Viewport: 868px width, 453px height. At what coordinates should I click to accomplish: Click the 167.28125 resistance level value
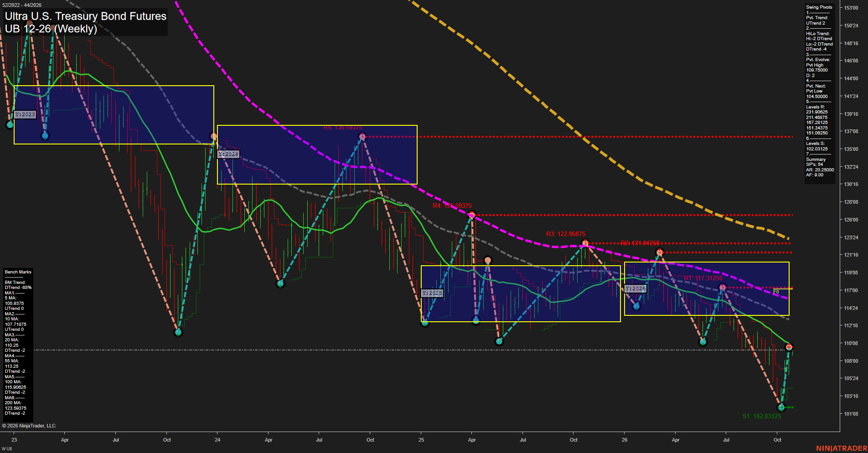817,123
